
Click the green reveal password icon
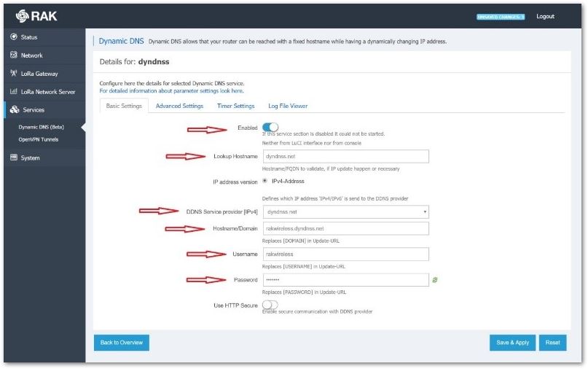435,280
